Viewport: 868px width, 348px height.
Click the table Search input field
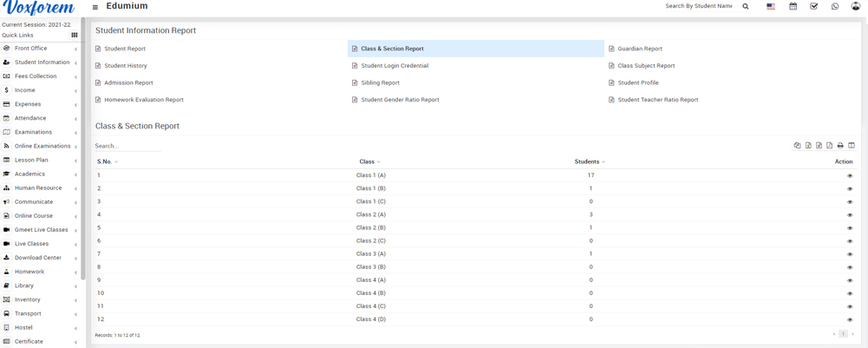click(x=127, y=146)
